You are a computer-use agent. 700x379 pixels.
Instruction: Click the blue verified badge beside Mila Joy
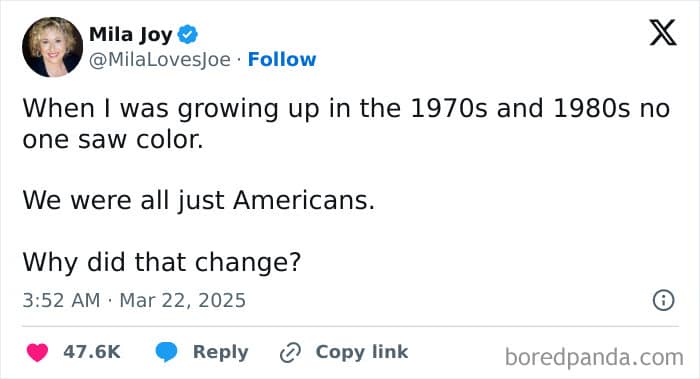[x=188, y=35]
